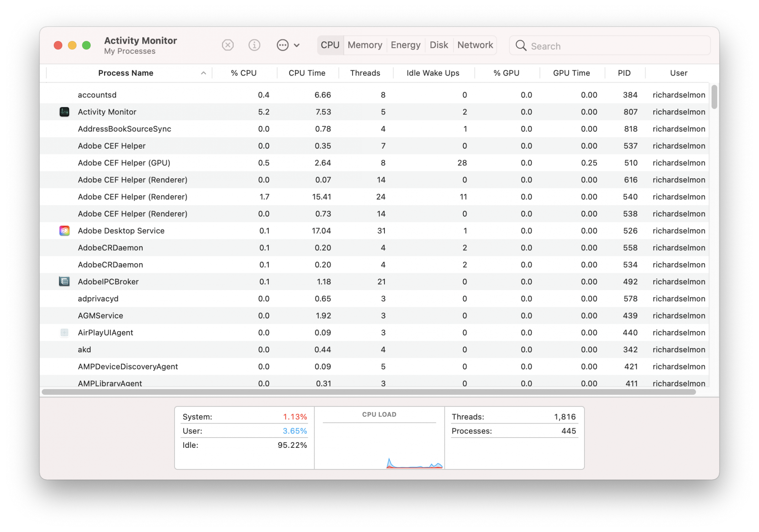
Task: Toggle the Process Name sort direction arrow
Action: click(203, 73)
